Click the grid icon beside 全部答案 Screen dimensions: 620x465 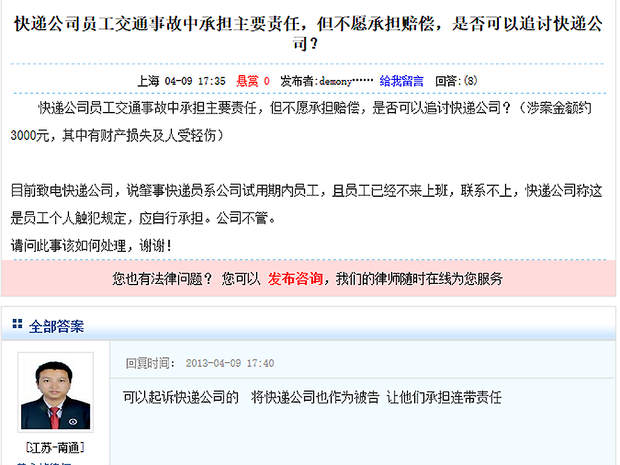point(17,324)
